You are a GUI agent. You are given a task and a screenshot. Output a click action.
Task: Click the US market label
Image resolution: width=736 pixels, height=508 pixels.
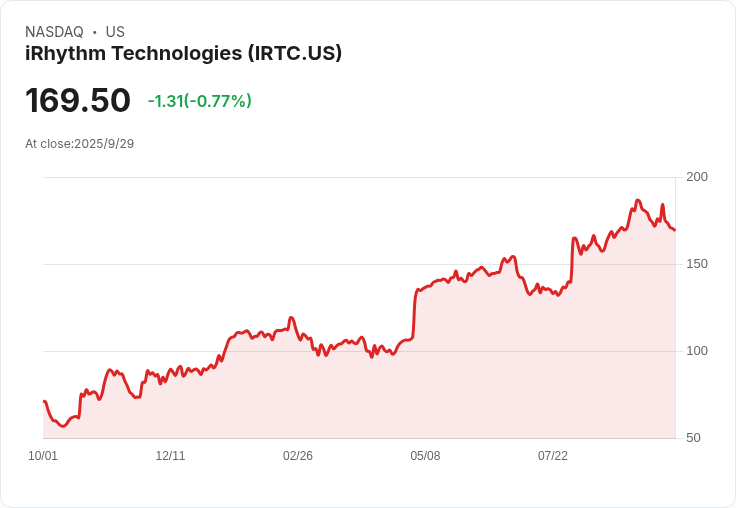(x=115, y=32)
